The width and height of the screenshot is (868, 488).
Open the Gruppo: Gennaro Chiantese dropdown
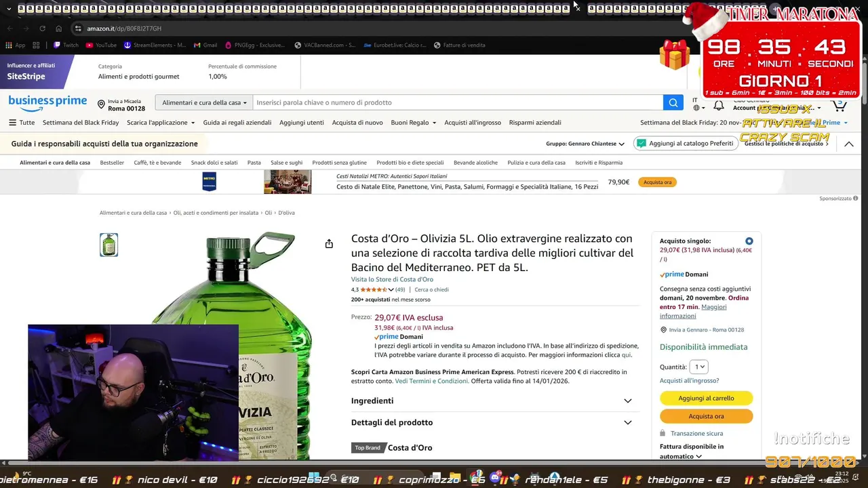[585, 144]
